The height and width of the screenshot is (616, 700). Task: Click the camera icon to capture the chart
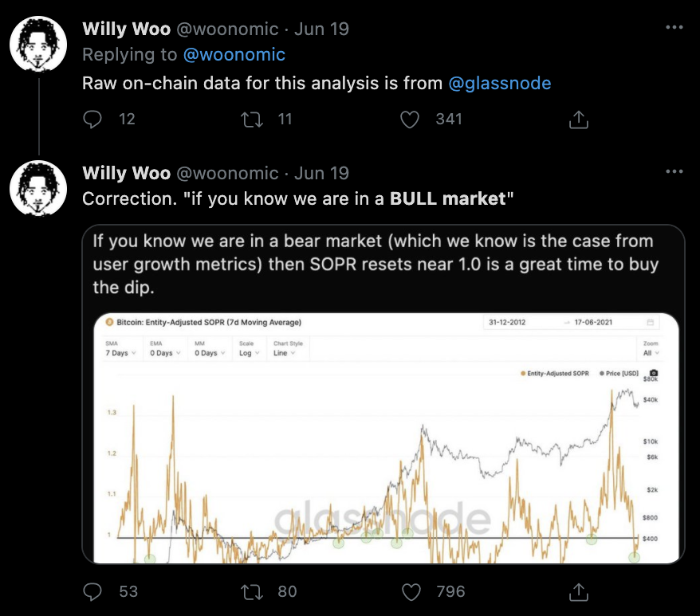[654, 373]
